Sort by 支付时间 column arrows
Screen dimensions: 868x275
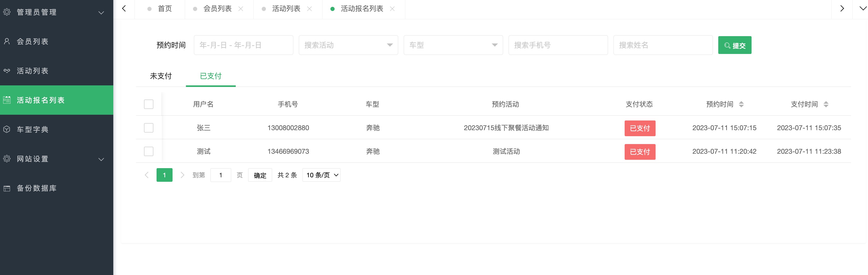[x=826, y=104]
